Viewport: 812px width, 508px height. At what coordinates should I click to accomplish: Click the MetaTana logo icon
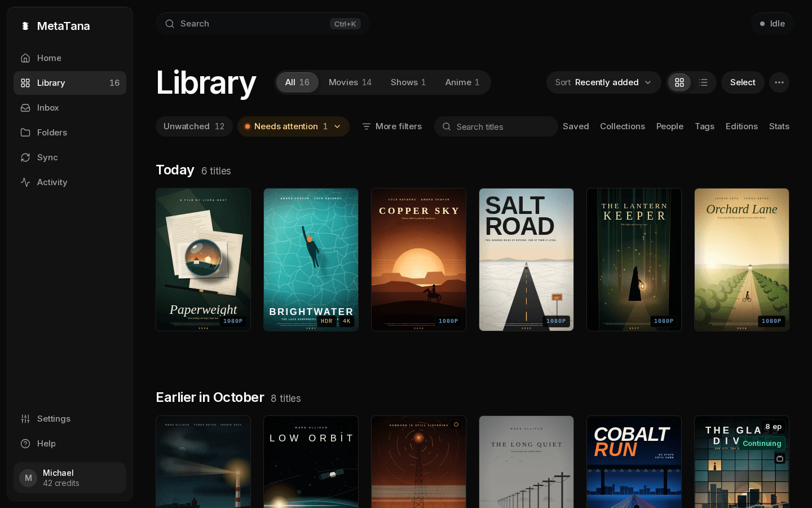(x=25, y=26)
